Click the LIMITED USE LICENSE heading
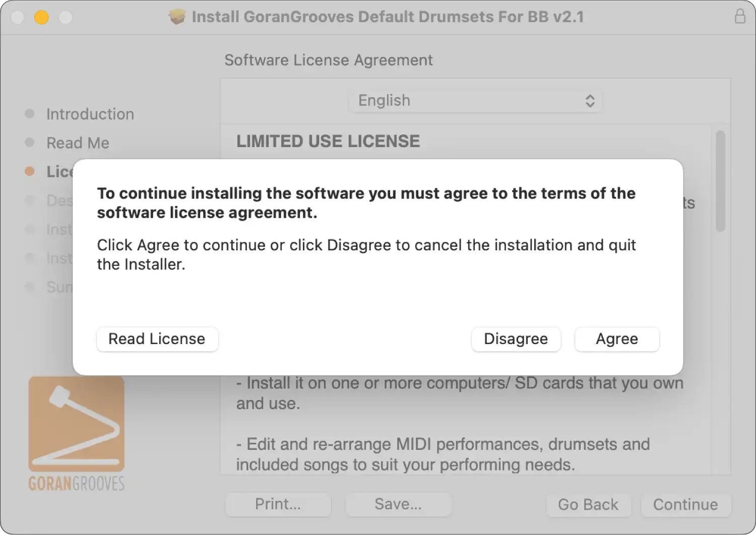The height and width of the screenshot is (535, 756). [328, 142]
